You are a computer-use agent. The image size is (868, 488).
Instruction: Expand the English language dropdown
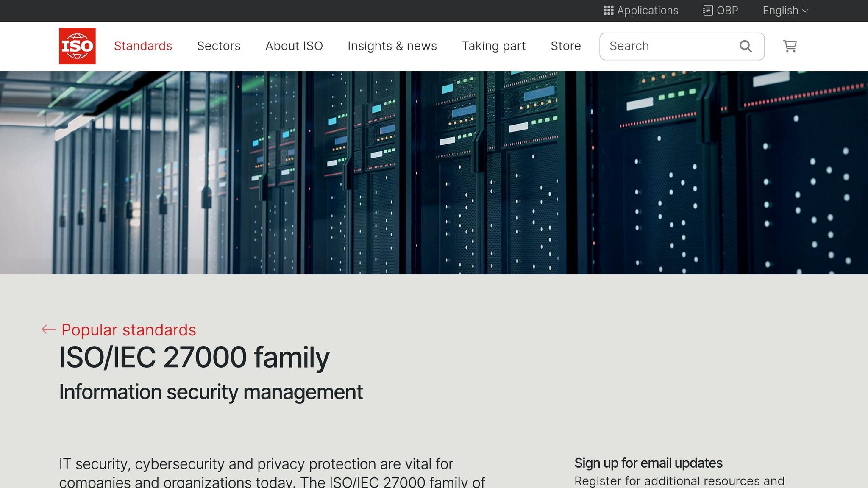coord(785,11)
